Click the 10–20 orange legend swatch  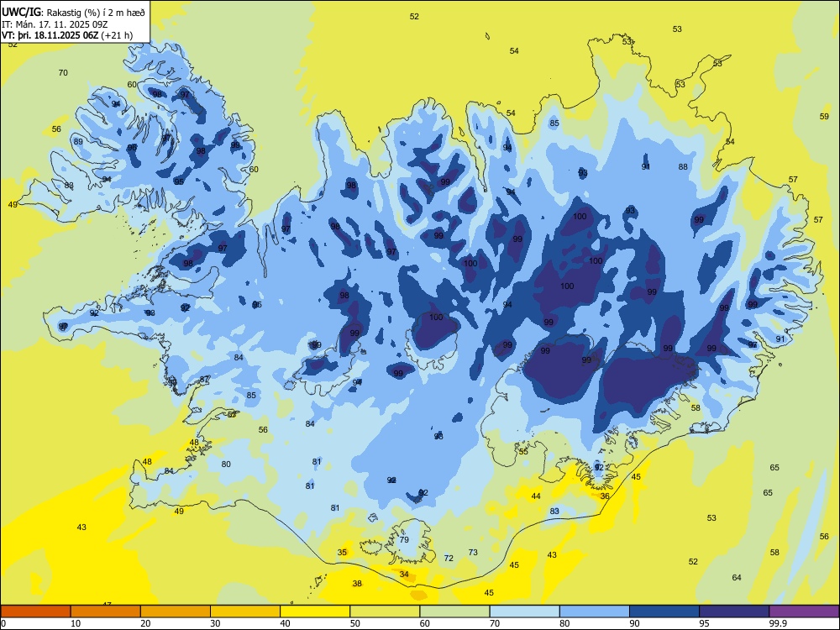click(106, 612)
